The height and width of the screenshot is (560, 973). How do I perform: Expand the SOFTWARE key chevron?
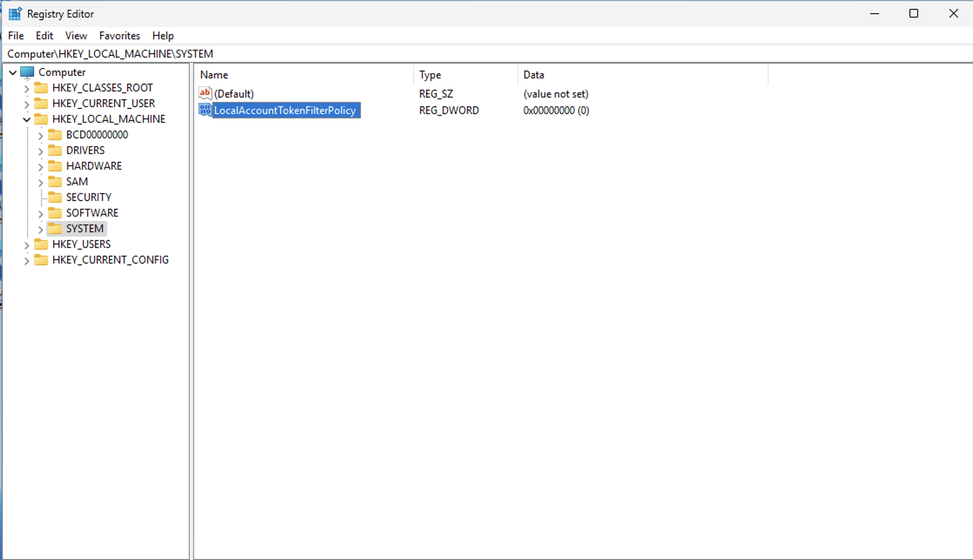(40, 213)
